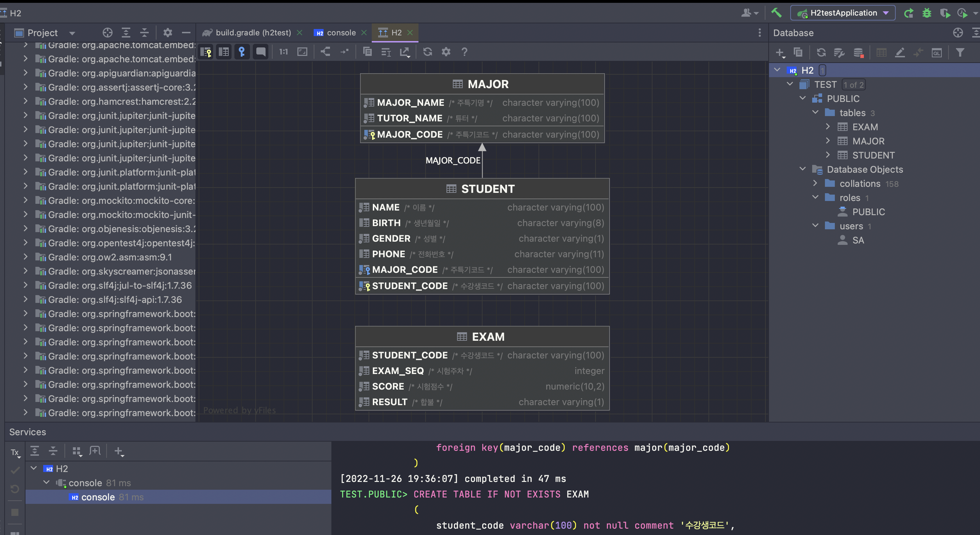
Task: Switch to the console editor tab
Action: 341,33
